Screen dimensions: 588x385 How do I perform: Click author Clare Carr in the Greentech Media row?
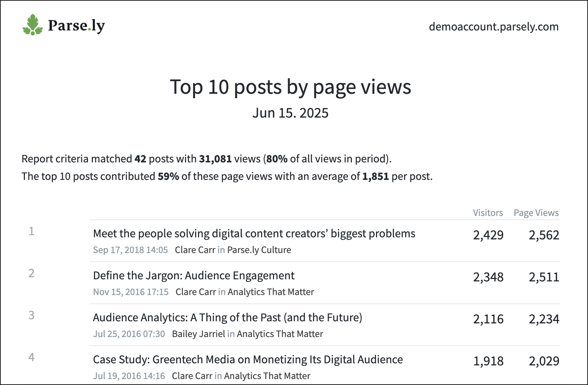coord(192,376)
